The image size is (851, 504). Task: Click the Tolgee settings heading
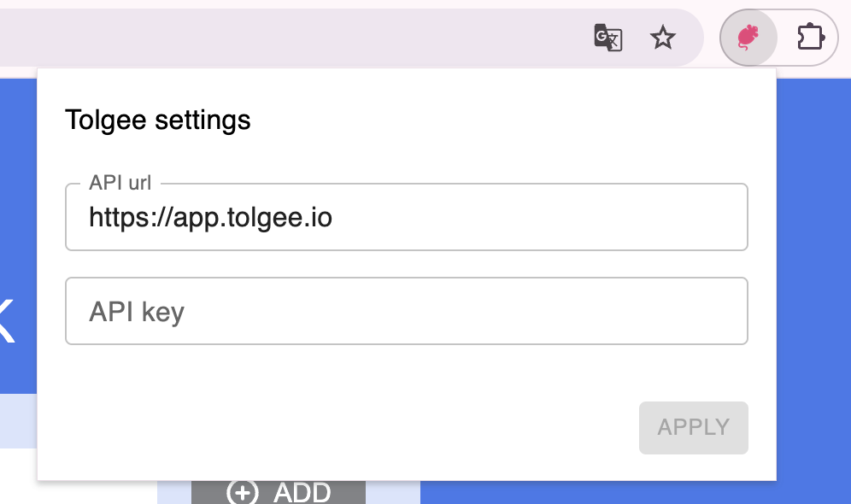click(x=157, y=120)
